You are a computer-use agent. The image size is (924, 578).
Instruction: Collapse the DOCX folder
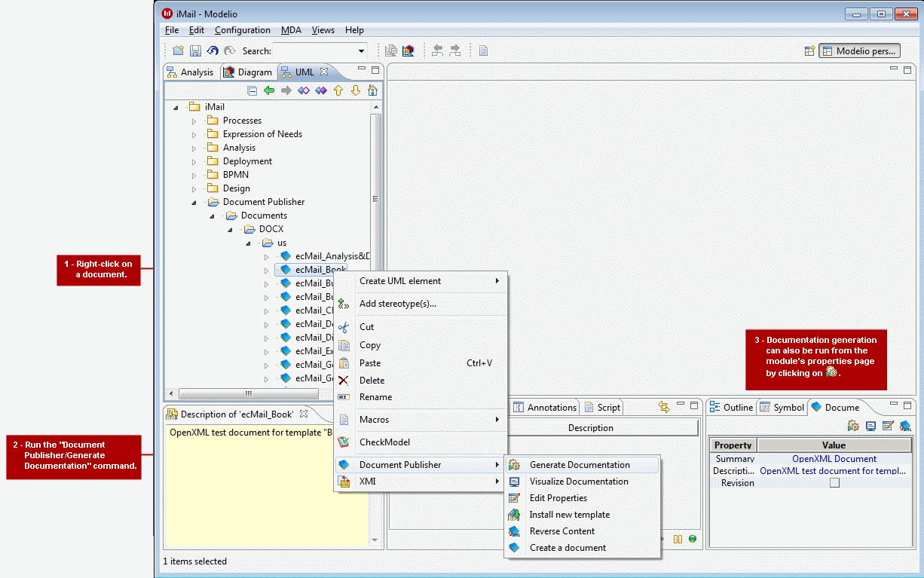(x=230, y=229)
